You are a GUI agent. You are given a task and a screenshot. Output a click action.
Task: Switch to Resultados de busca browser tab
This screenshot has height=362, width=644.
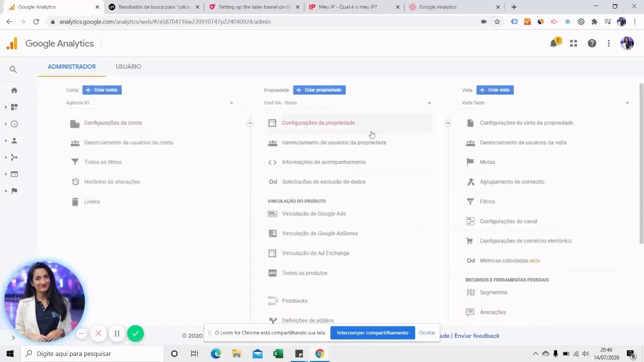coord(154,7)
